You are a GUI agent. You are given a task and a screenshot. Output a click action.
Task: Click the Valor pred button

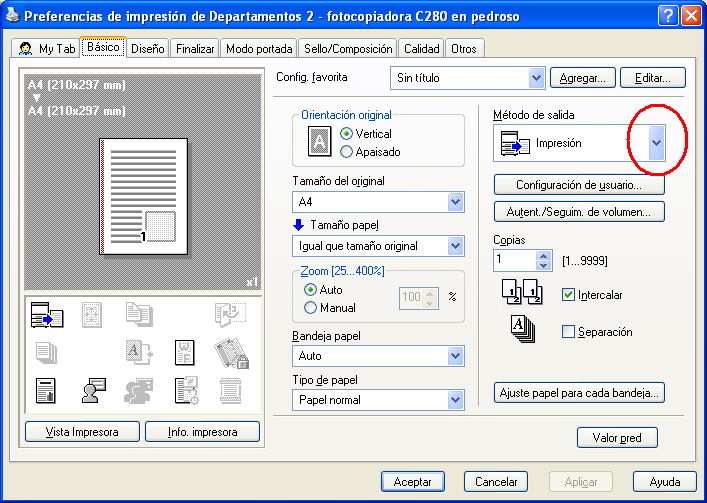pyautogui.click(x=617, y=438)
